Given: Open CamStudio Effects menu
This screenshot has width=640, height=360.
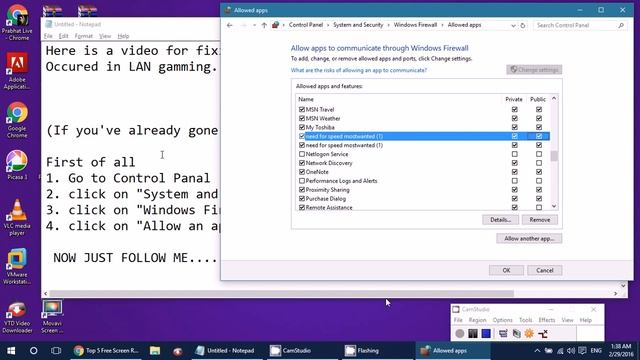Looking at the screenshot, I should click(547, 320).
